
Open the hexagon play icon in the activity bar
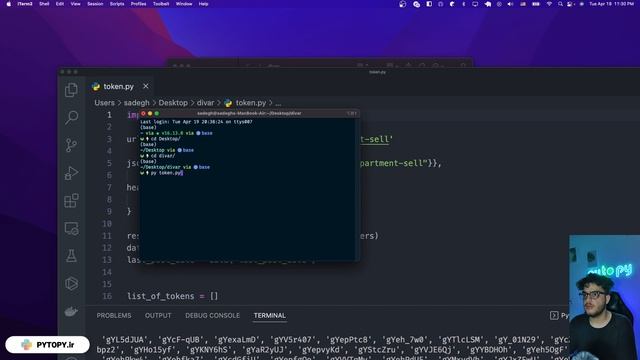pos(71,284)
